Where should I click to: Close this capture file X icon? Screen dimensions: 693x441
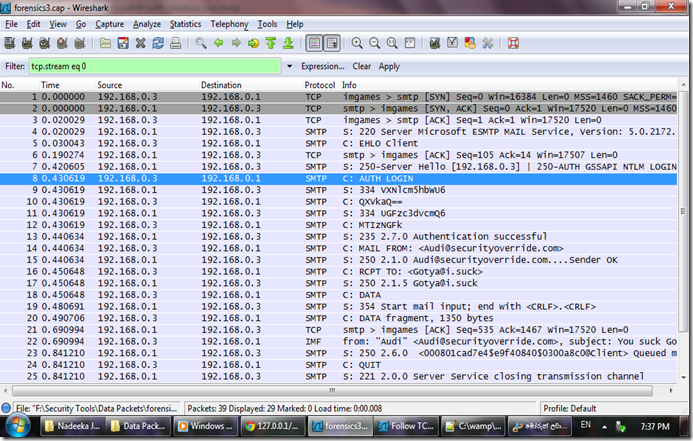(x=141, y=43)
